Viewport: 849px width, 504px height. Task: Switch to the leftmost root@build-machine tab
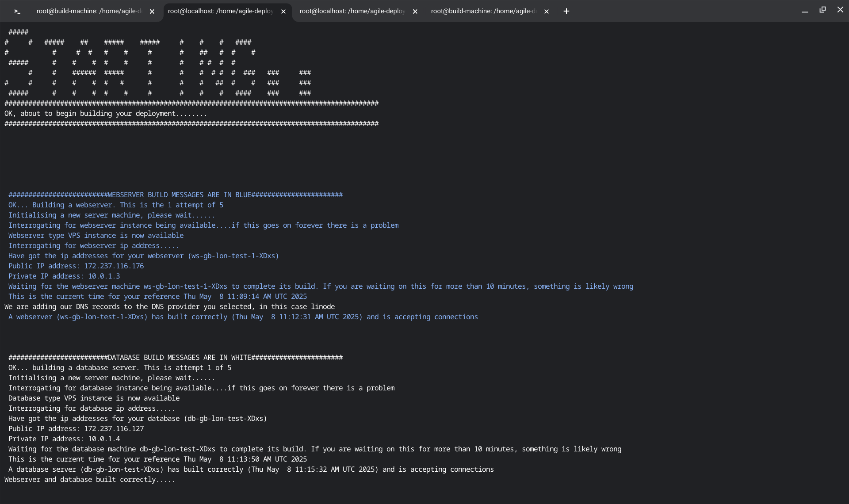click(x=88, y=11)
